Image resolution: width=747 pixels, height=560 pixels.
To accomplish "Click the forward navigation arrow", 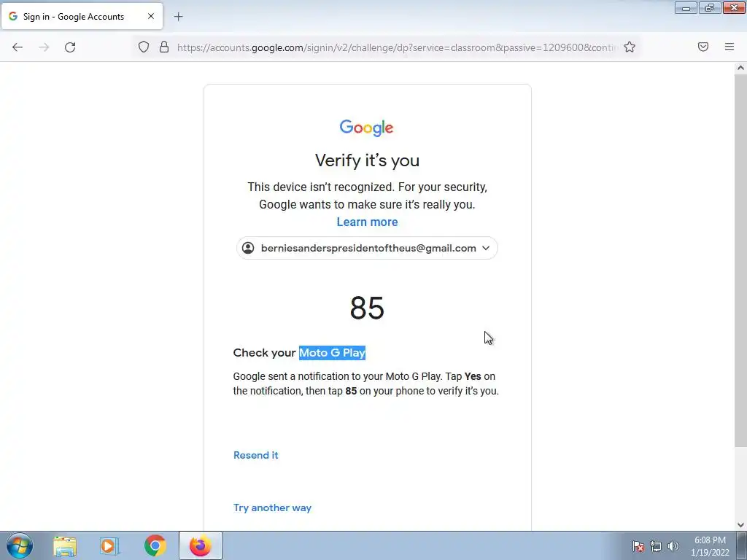I will [x=44, y=47].
